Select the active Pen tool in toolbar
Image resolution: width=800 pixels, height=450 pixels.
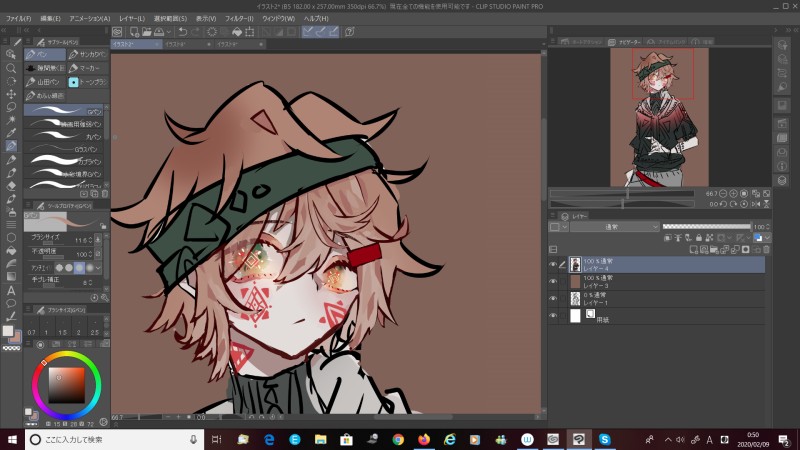click(x=11, y=146)
